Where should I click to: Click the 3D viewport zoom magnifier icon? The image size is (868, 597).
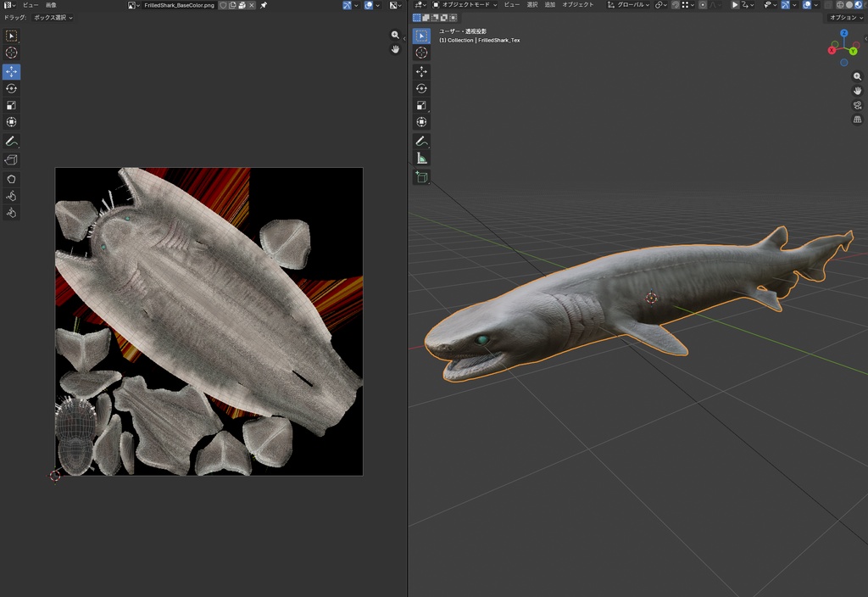pos(857,76)
